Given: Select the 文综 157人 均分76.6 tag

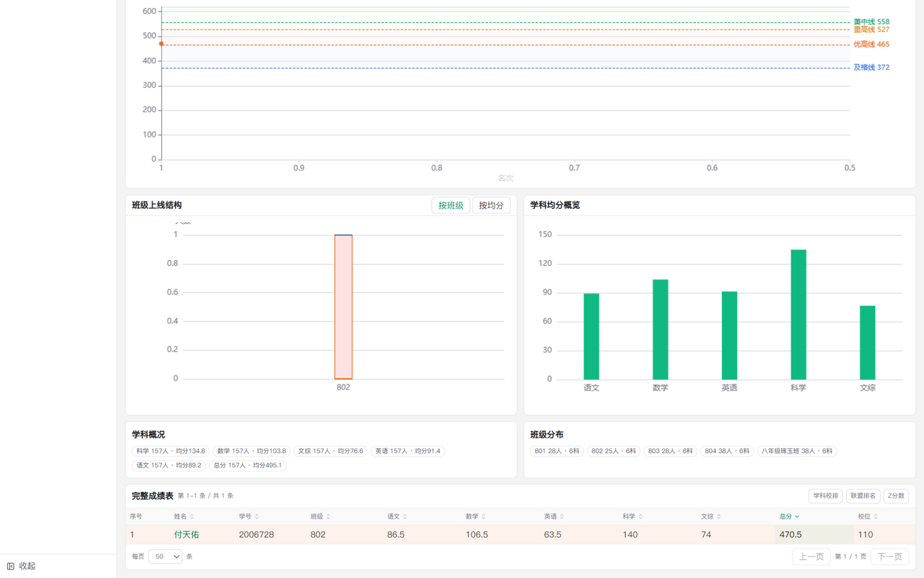Looking at the screenshot, I should click(330, 451).
